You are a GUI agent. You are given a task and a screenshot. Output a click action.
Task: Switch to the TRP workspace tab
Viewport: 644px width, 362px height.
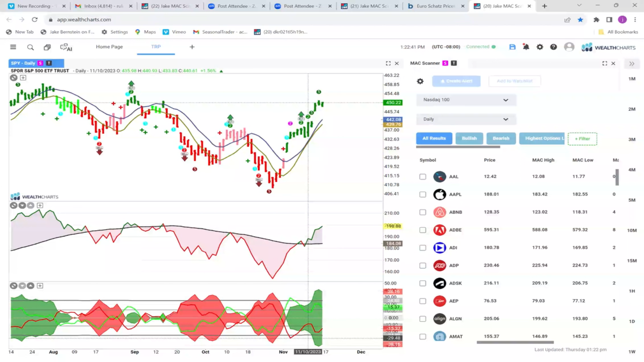click(x=156, y=47)
